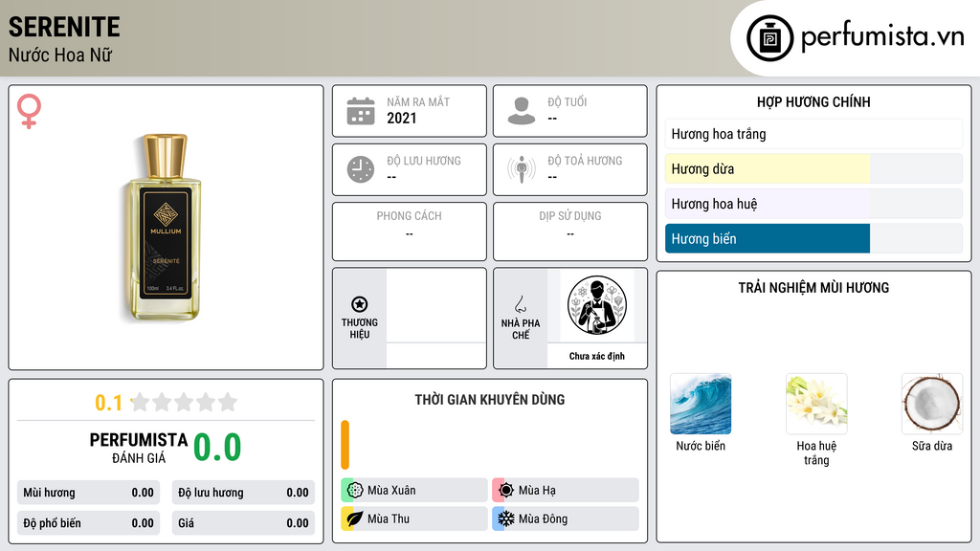This screenshot has width=980, height=551.
Task: Click the person icon beside Độ tuổi
Action: point(522,111)
